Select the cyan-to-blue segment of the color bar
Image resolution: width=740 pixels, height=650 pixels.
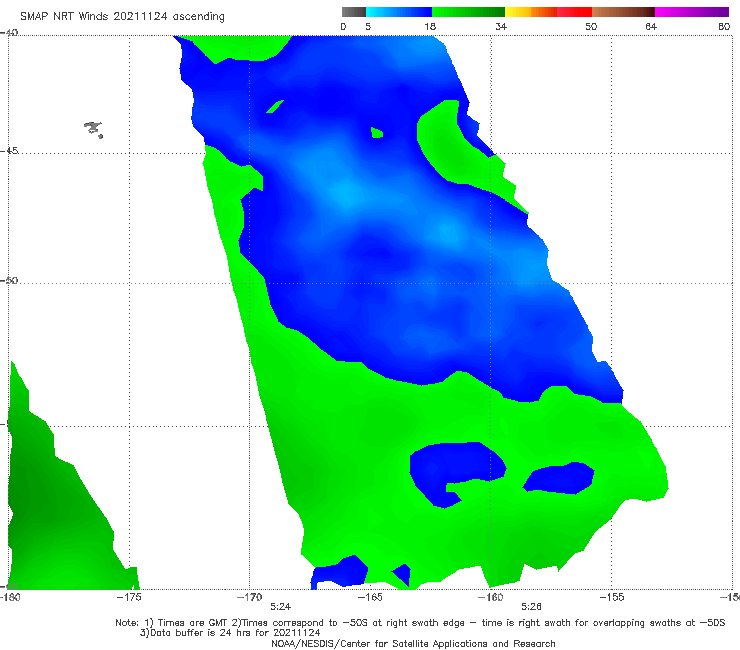399,12
